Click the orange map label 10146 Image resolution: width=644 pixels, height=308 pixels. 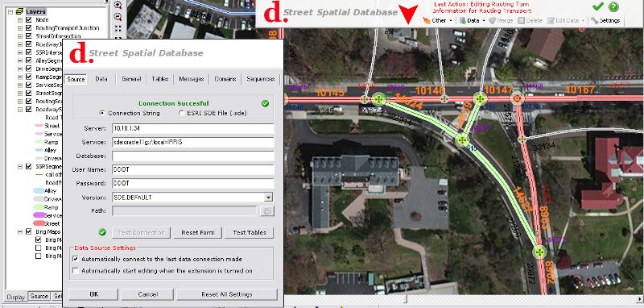430,90
